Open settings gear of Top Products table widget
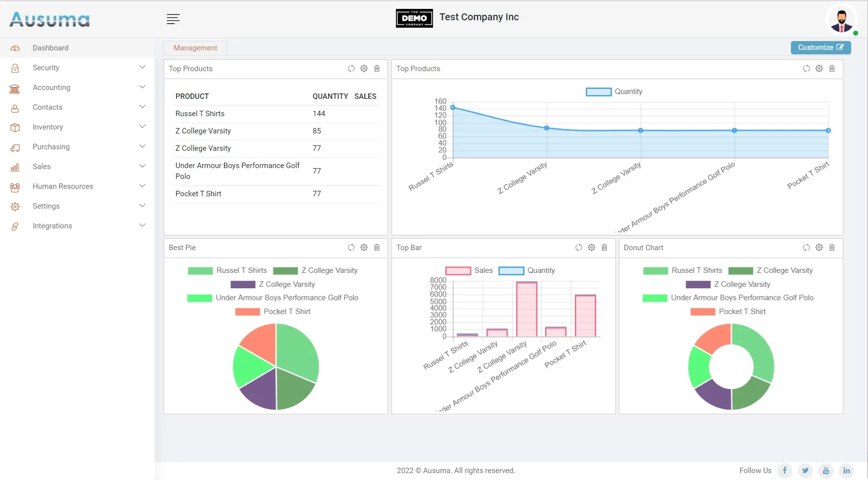 point(364,69)
